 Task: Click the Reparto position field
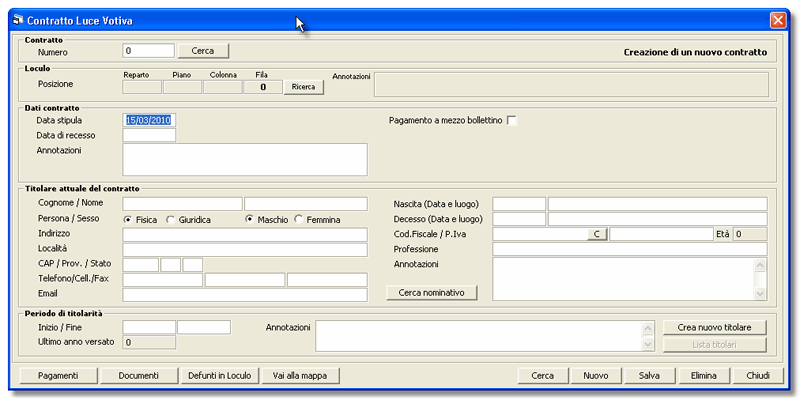coord(142,87)
